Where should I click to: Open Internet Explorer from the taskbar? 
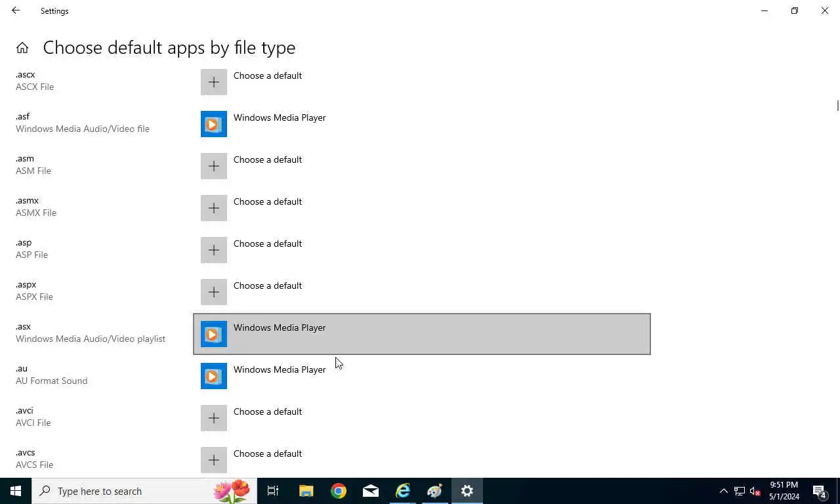403,491
